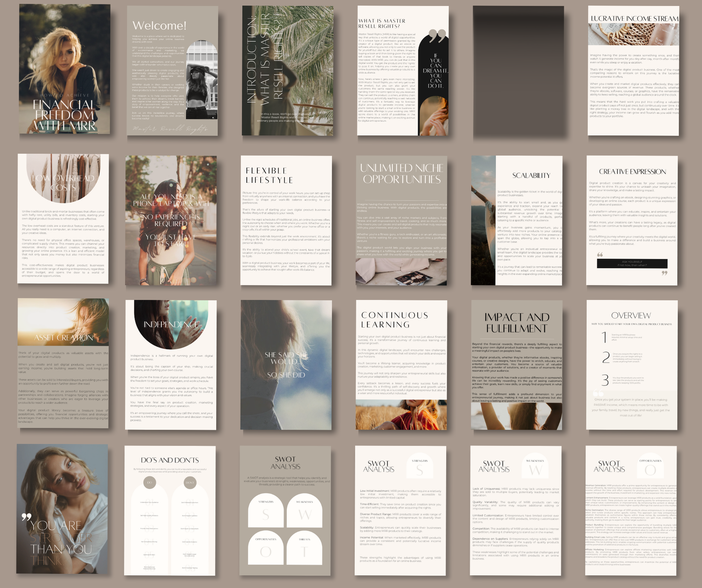
Task: Open the Independence page thumbnail
Action: click(171, 365)
